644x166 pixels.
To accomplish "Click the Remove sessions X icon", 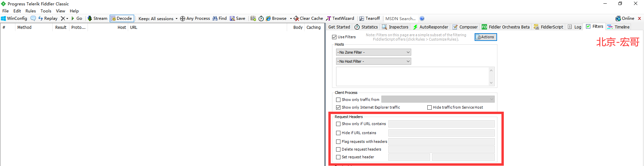I will click(x=63, y=18).
